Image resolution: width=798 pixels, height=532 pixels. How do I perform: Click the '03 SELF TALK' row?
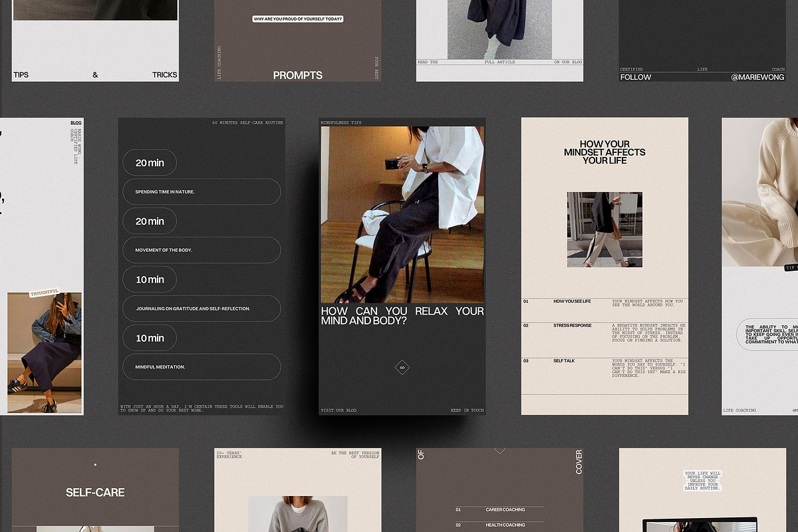pos(604,376)
